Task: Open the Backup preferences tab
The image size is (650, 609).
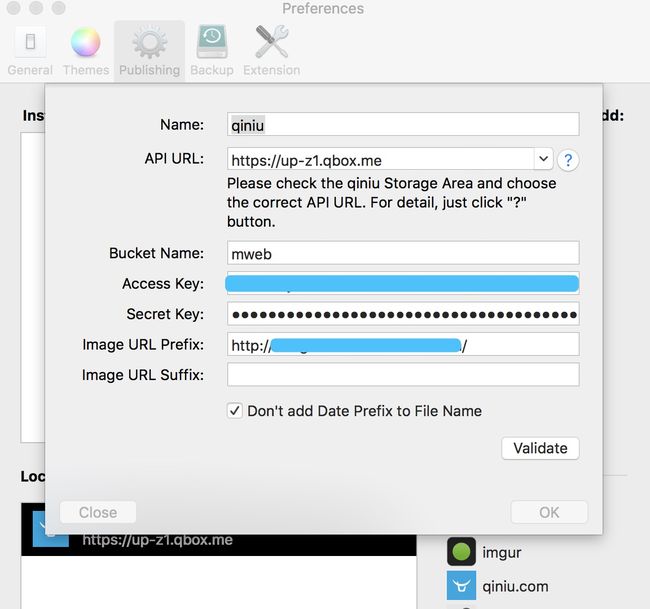Action: [212, 51]
